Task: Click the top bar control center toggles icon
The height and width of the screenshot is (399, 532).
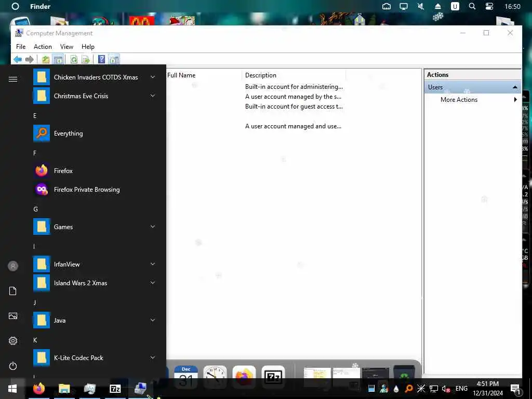Action: [489, 6]
